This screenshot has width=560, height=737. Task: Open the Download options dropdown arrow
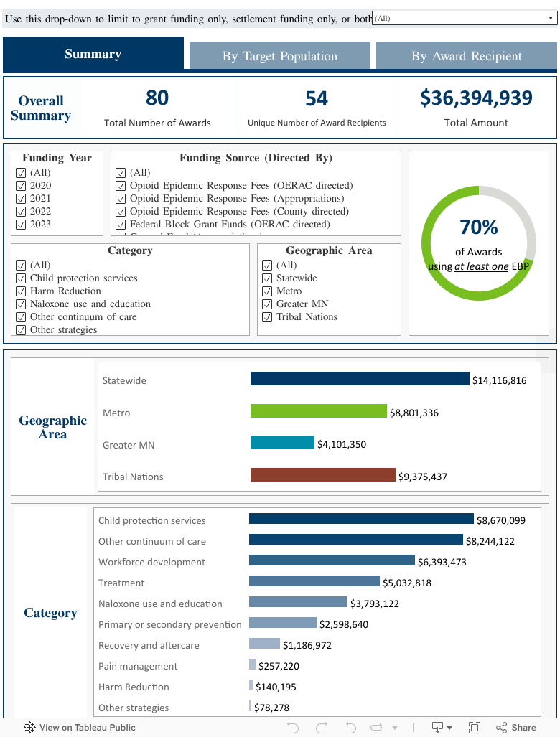tap(449, 727)
